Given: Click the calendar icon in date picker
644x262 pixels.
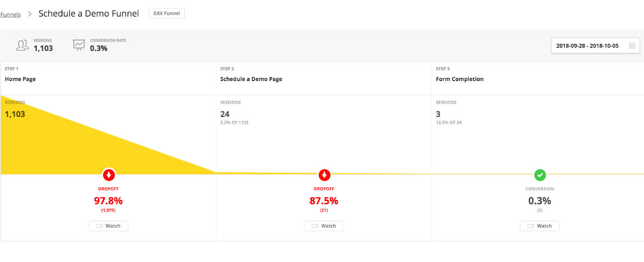Looking at the screenshot, I should [x=632, y=46].
